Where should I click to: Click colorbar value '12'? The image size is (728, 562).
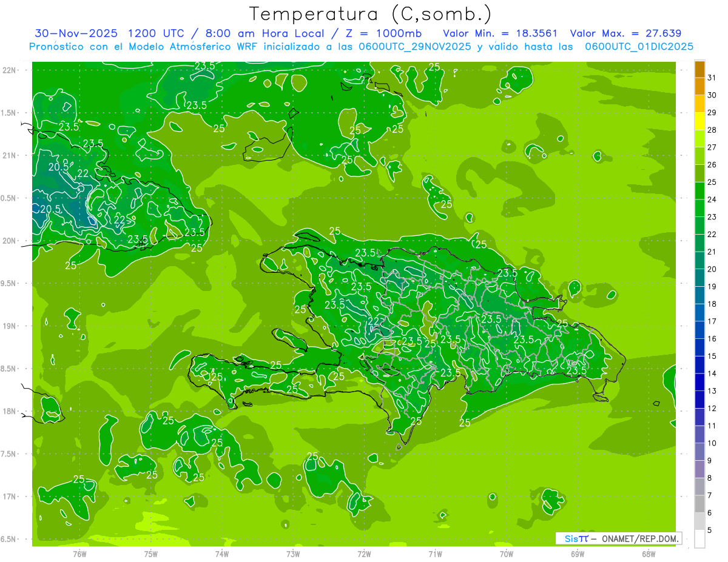pos(712,409)
